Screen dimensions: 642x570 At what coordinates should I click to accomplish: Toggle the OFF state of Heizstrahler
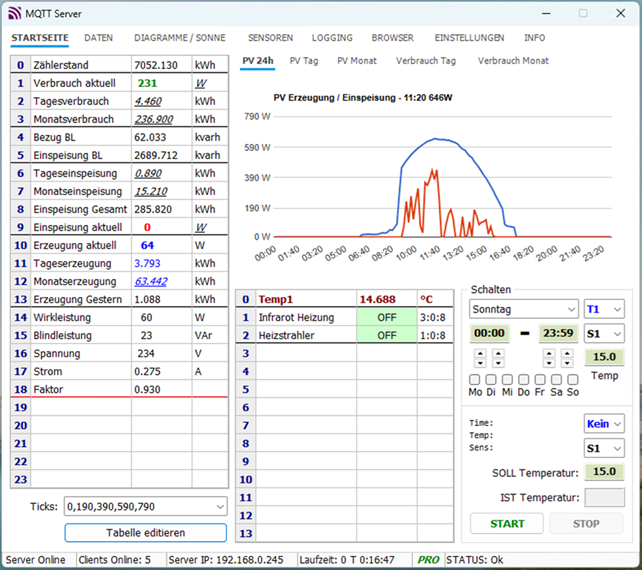[x=386, y=336]
